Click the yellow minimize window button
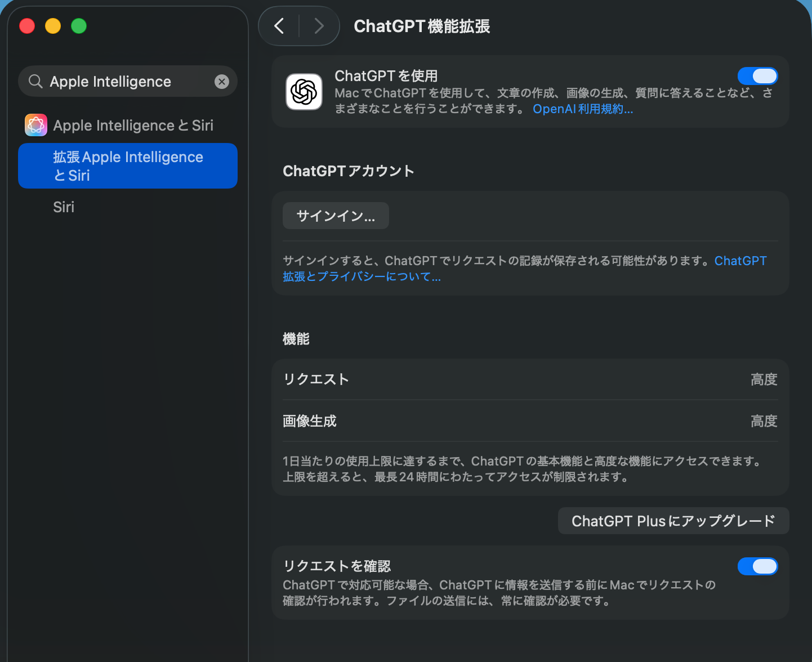Viewport: 812px width, 662px height. (53, 26)
